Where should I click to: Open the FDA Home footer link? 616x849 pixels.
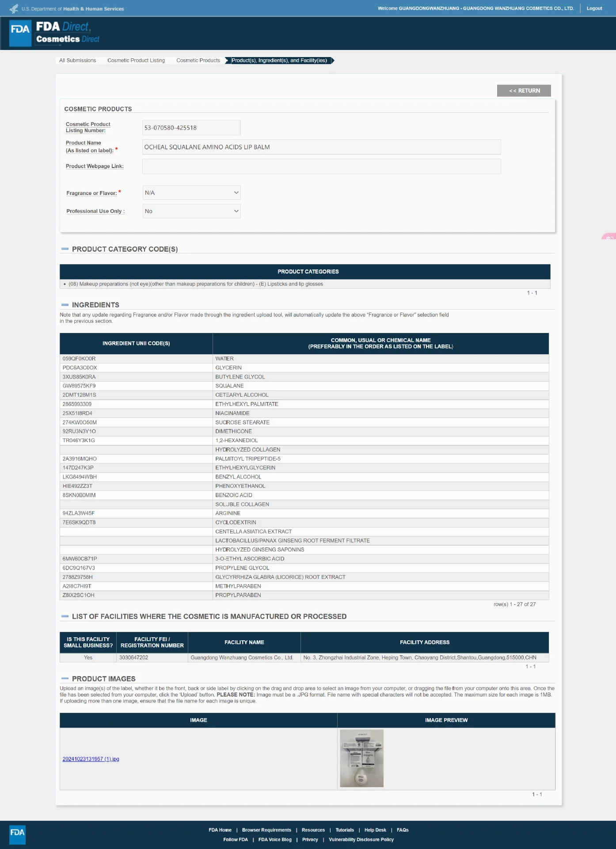click(220, 830)
